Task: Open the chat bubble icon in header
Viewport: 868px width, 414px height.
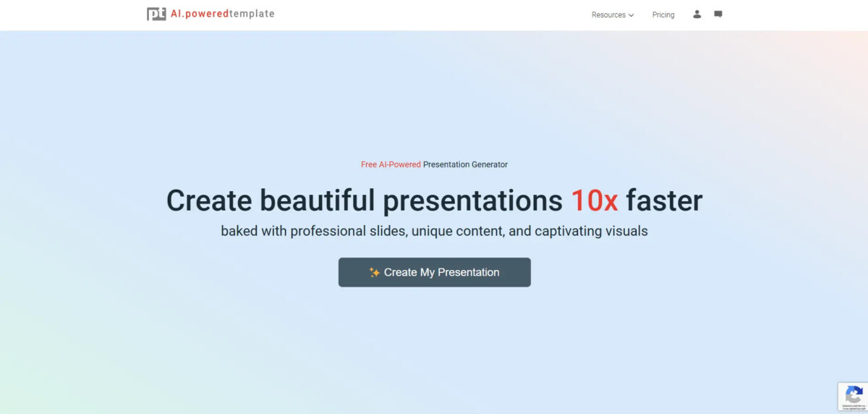Action: tap(718, 14)
